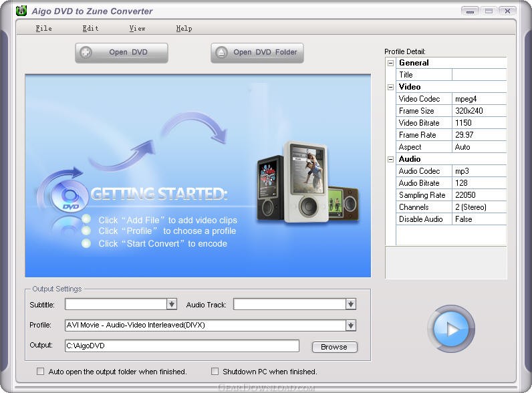The height and width of the screenshot is (393, 532).
Task: Click the Audio heading
Action: [x=410, y=159]
